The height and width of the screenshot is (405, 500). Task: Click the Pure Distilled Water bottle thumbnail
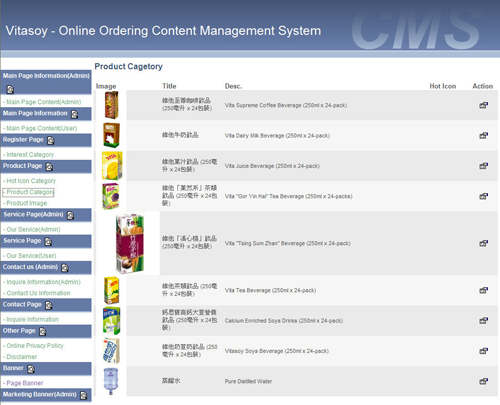click(111, 381)
